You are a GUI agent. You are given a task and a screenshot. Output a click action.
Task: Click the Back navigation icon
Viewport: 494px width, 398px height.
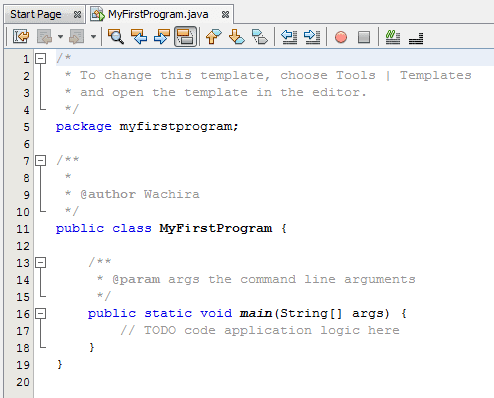(45, 36)
